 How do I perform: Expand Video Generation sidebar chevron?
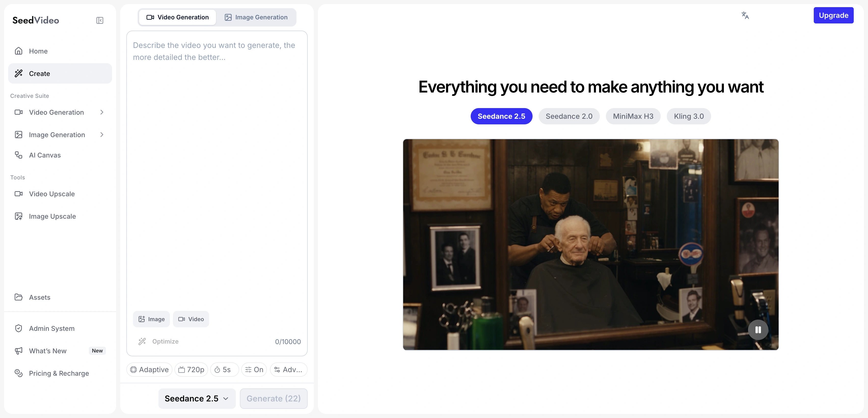102,112
